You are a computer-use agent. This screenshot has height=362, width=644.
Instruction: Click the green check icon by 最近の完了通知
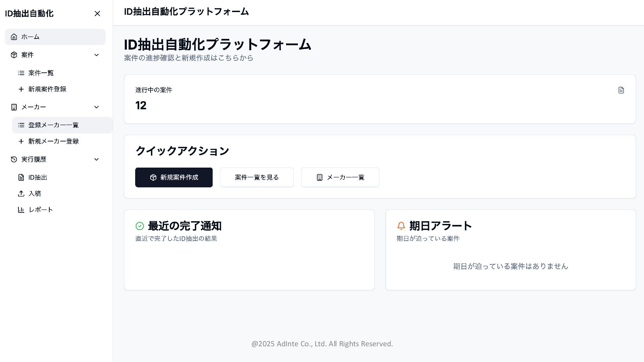[x=140, y=226]
